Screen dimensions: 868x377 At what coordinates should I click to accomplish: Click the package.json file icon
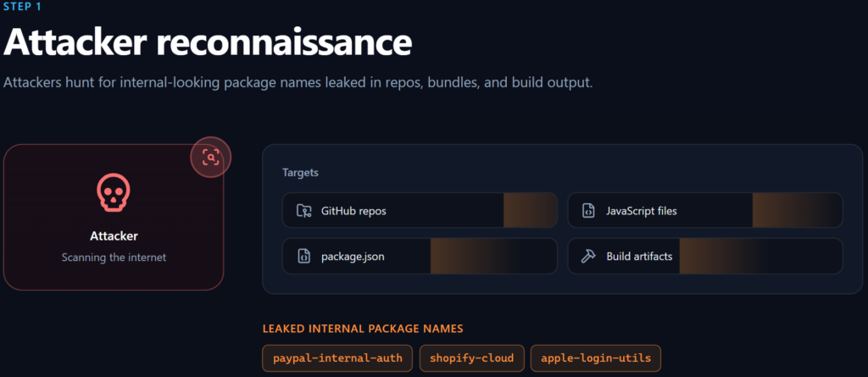tap(303, 256)
